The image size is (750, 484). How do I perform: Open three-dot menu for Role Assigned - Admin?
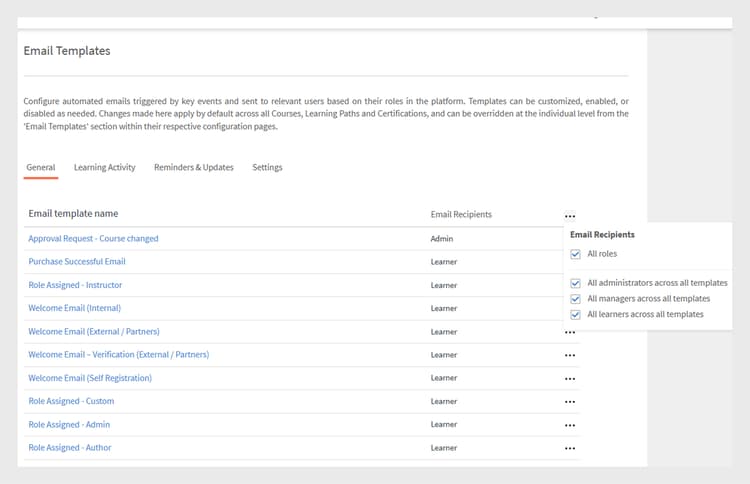(569, 425)
